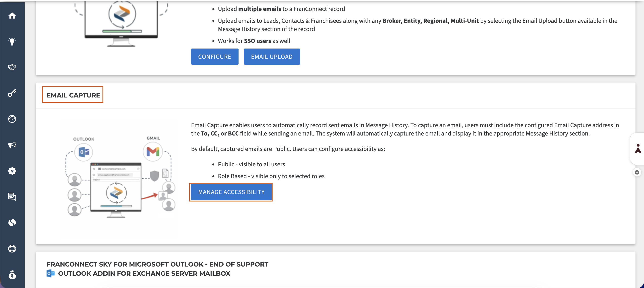Open the gear settings icon in sidebar
Viewport: 644px width, 288px height.
12,171
